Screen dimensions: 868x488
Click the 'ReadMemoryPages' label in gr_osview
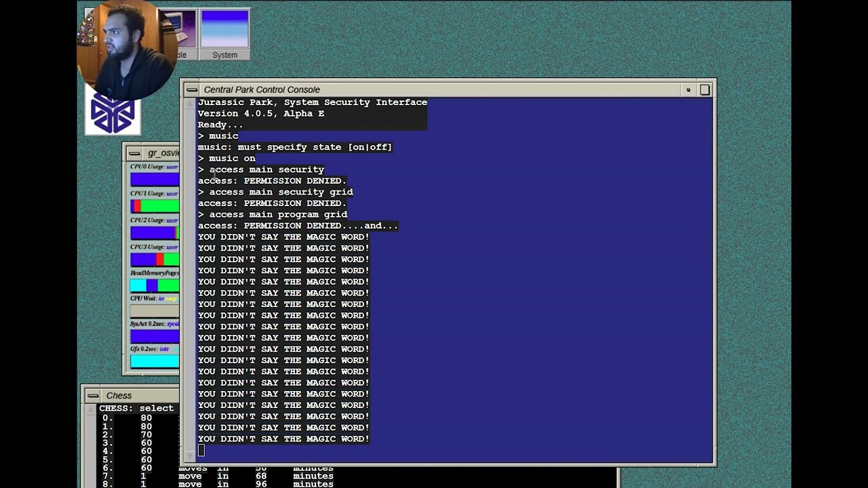tap(155, 273)
